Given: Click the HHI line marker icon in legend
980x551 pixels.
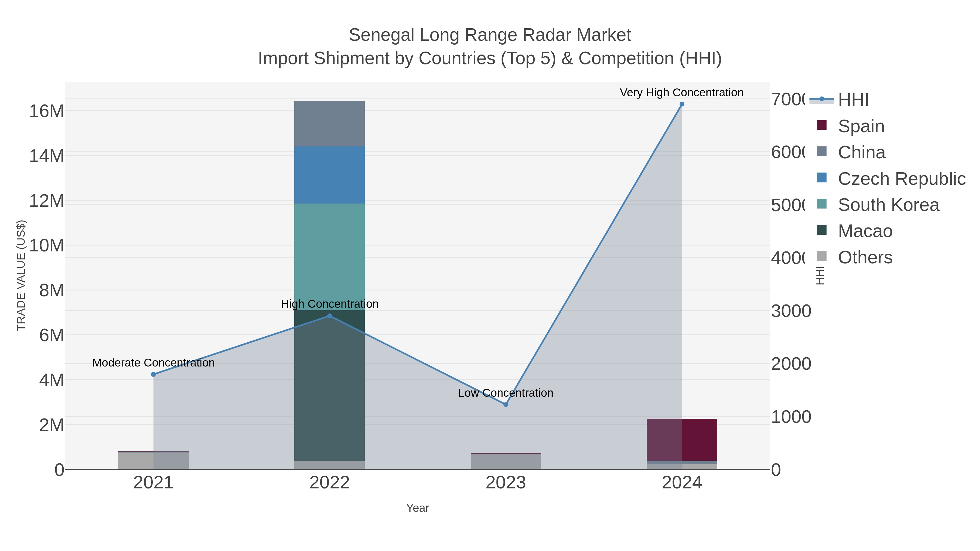Looking at the screenshot, I should pyautogui.click(x=822, y=99).
